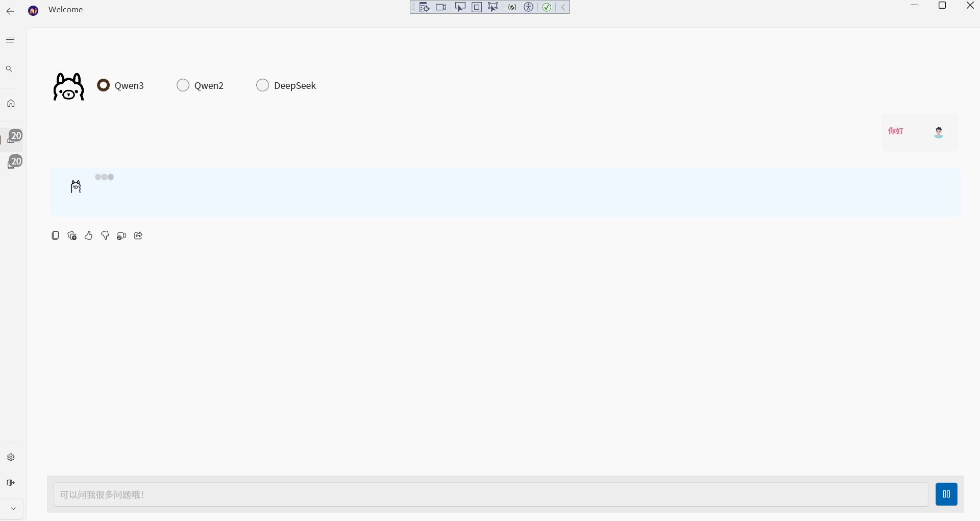Open settings gear in the sidebar

point(11,457)
